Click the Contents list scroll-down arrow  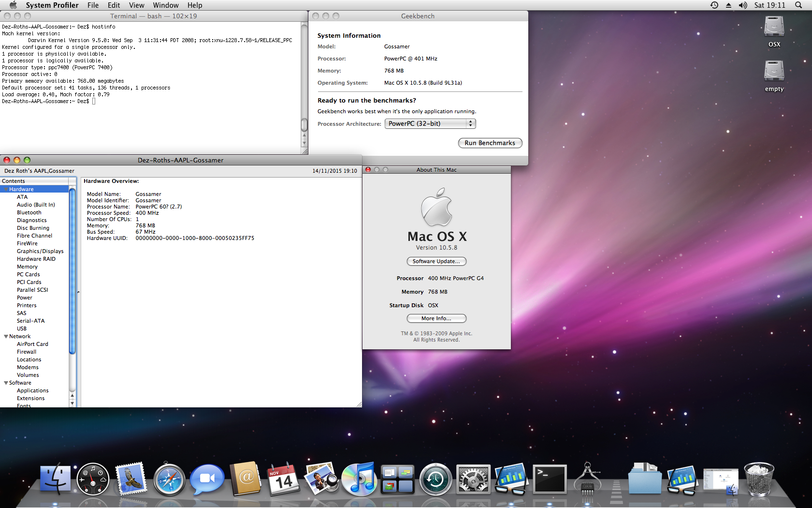coord(72,403)
